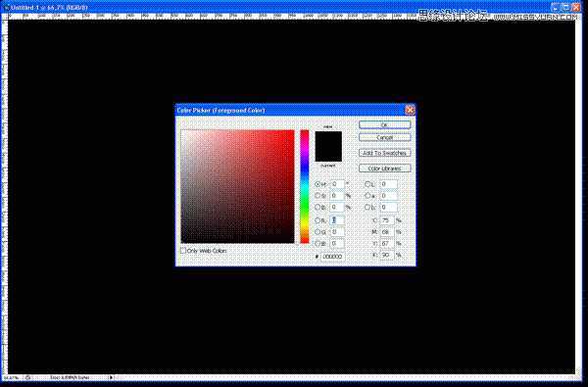This screenshot has width=588, height=387.
Task: Select the S (saturation) radio button
Action: point(318,195)
